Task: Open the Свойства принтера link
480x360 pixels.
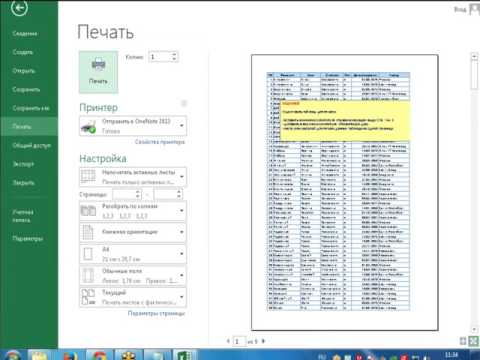Action: pos(160,142)
